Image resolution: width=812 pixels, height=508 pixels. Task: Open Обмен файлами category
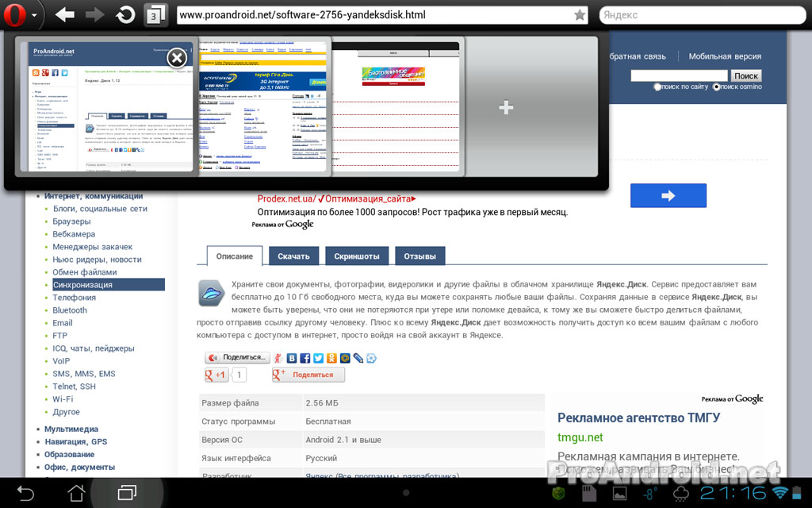(84, 272)
